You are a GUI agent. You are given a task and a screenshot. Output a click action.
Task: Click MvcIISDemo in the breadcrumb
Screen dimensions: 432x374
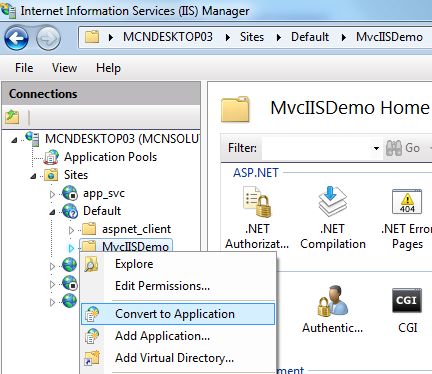[389, 37]
